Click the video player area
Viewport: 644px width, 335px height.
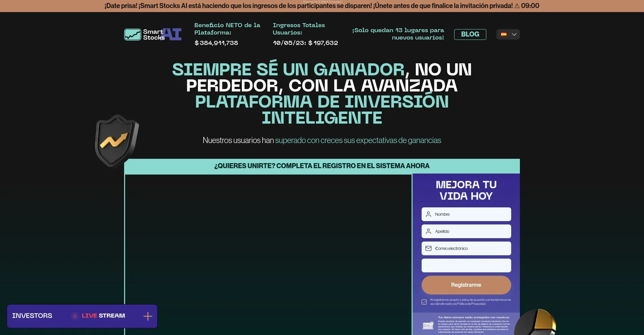pos(268,255)
